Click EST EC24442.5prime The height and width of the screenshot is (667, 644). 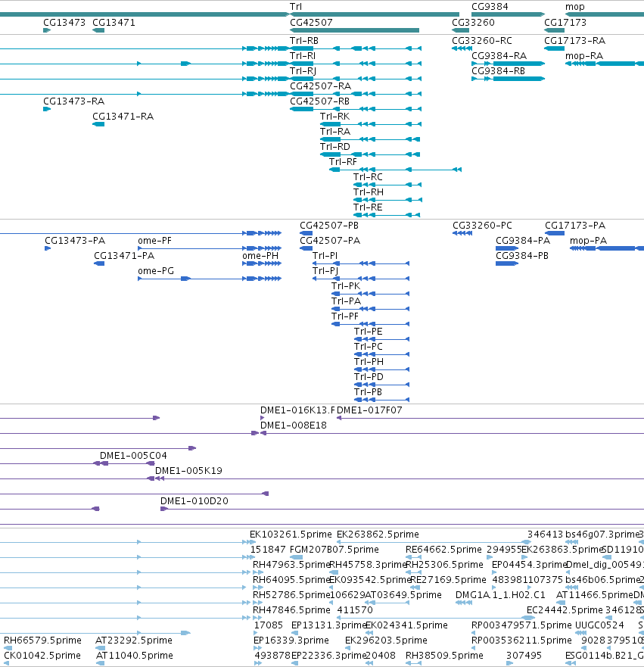(565, 610)
